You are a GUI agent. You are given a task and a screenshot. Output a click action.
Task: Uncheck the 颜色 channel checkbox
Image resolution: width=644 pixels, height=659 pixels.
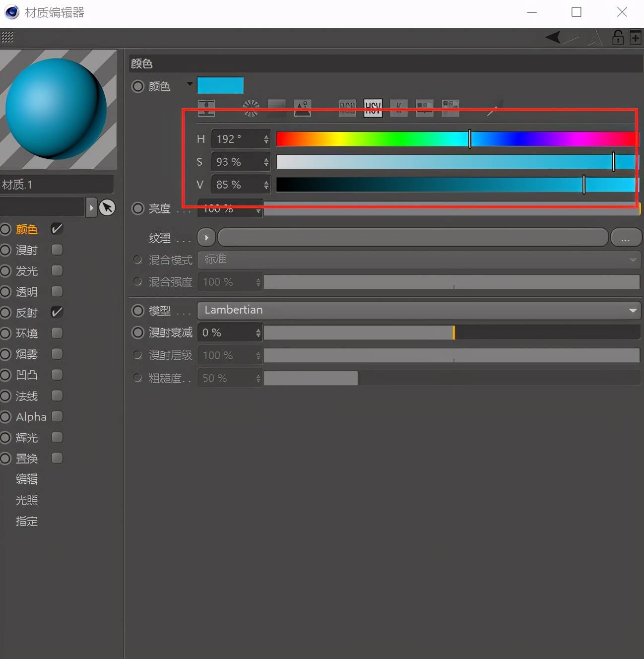coord(57,229)
